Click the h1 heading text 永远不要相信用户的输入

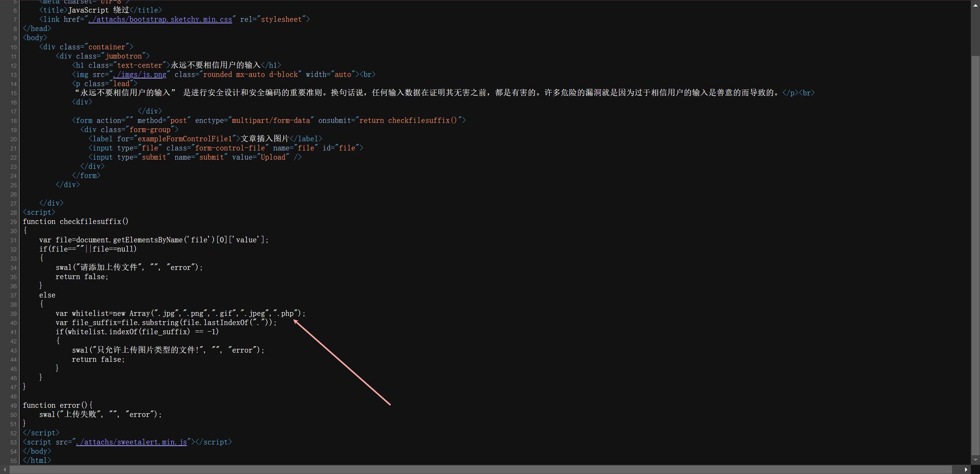(x=215, y=65)
